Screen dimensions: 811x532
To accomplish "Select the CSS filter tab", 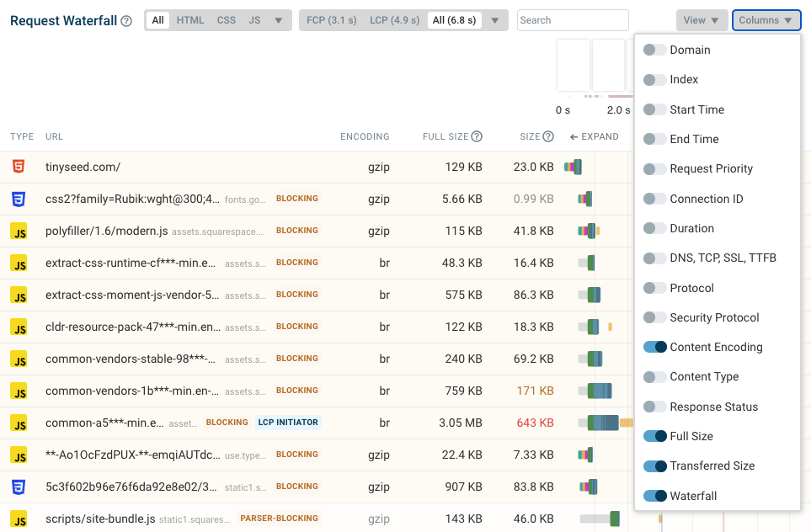I will coord(226,21).
